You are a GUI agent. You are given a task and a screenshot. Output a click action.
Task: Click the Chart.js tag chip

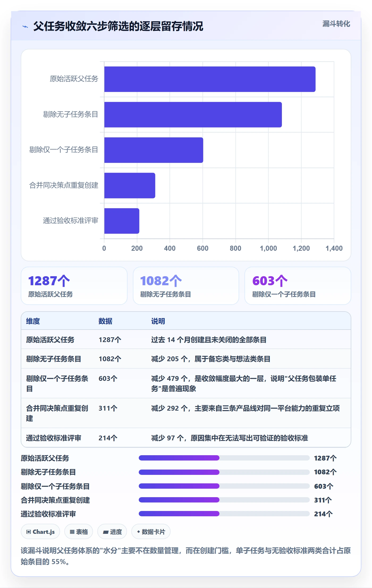click(40, 532)
